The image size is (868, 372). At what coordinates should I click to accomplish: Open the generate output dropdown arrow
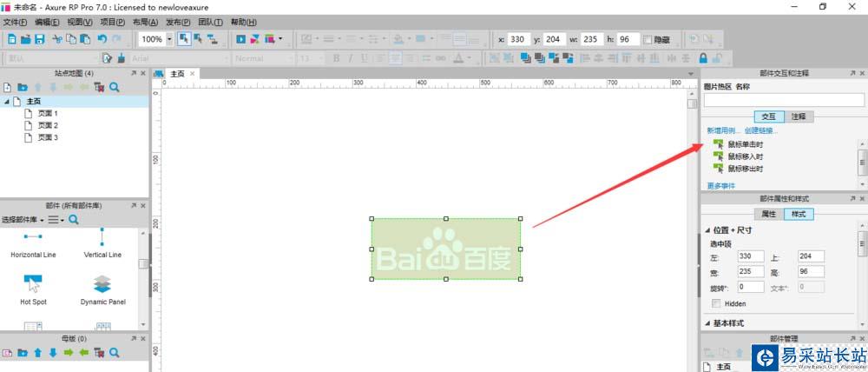280,39
